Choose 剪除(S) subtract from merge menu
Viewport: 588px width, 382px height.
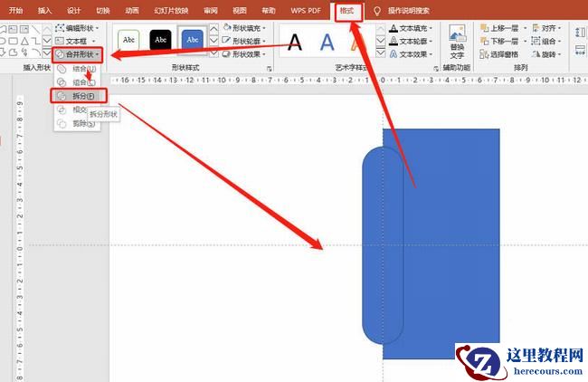tap(77, 123)
